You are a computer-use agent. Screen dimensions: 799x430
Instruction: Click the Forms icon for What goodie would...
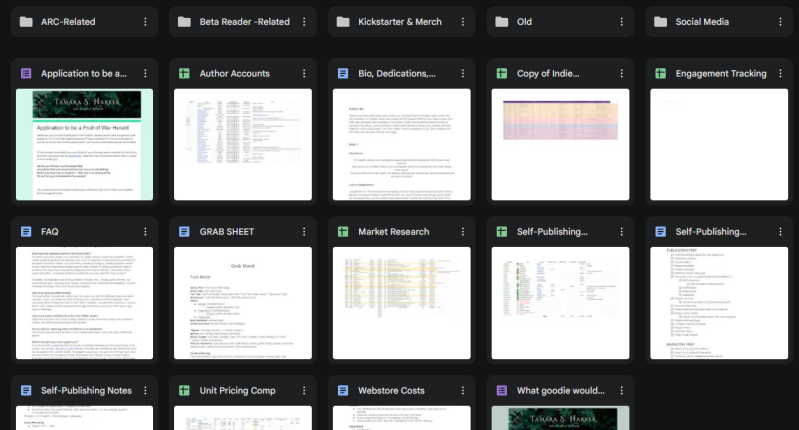coord(502,390)
